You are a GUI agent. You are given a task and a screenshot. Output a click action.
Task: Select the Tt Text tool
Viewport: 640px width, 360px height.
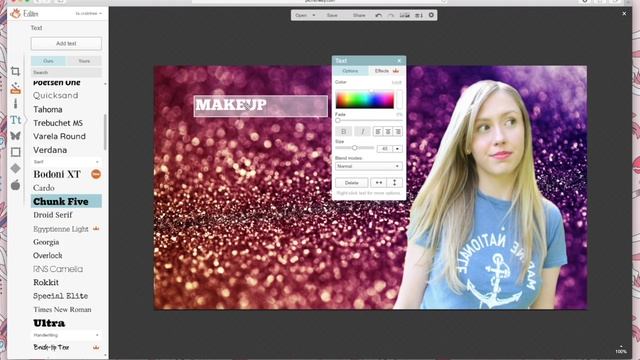coord(16,120)
